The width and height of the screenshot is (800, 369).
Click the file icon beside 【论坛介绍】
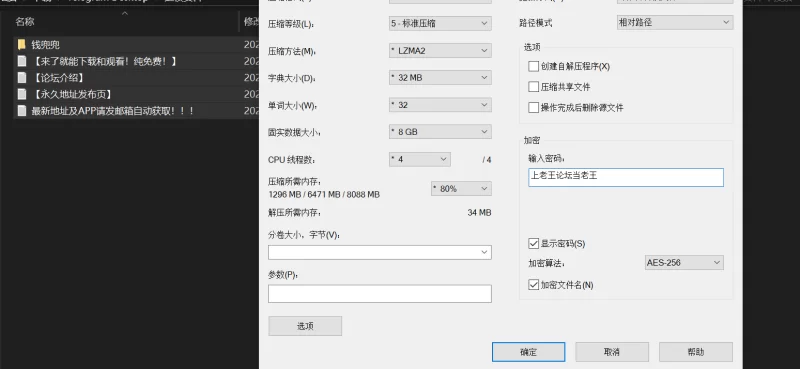[21, 78]
